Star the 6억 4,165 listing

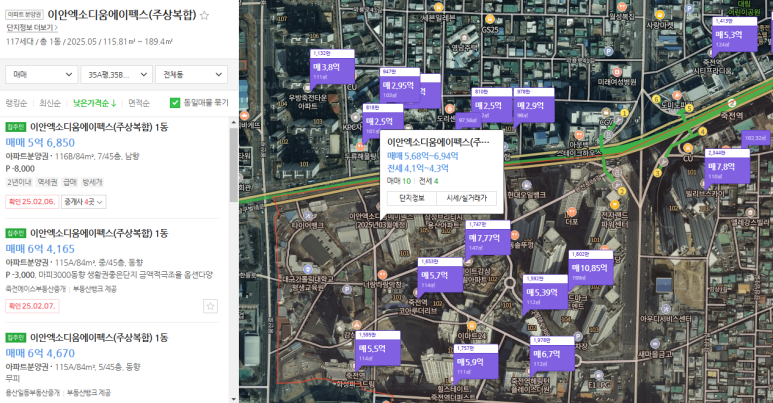(211, 306)
